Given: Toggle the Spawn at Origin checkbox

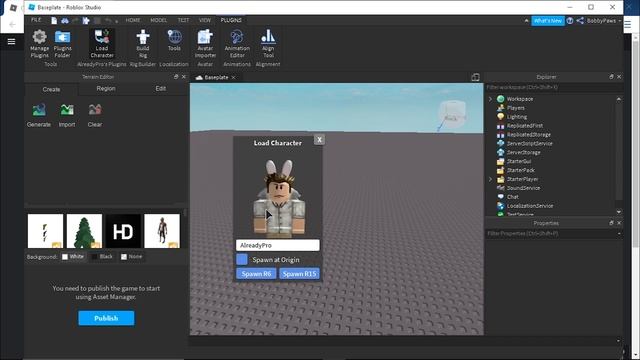Looking at the screenshot, I should tap(242, 260).
